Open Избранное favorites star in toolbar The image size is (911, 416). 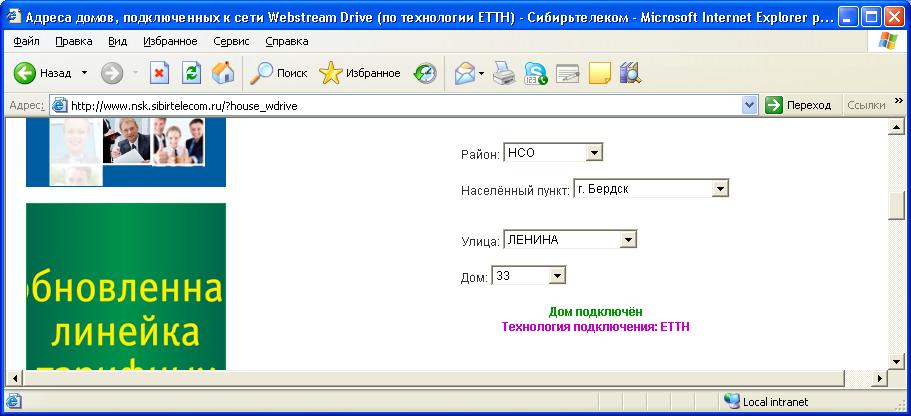[360, 73]
